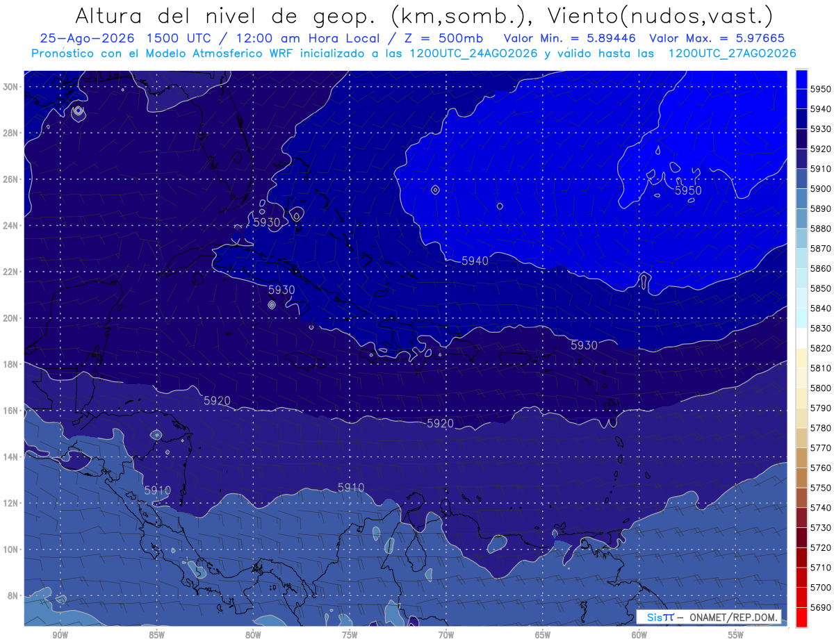Click the 24N latitude axis label

pos(11,226)
